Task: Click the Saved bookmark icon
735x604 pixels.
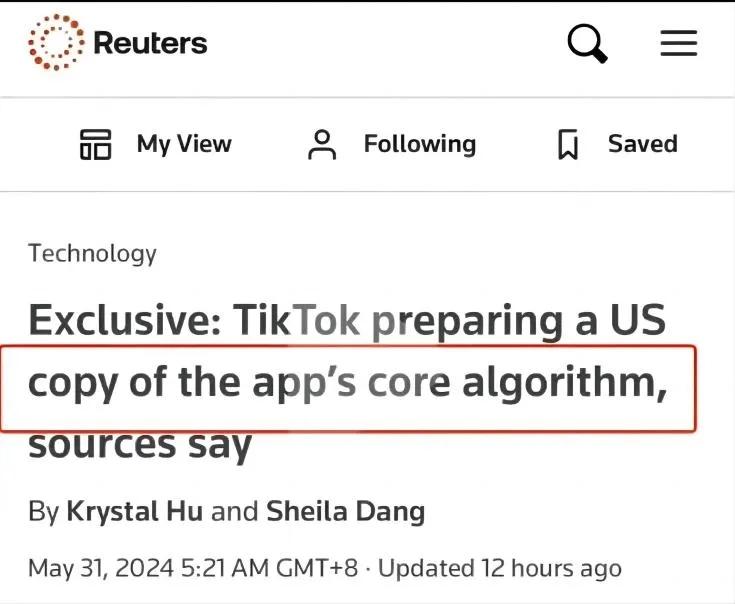Action: pos(568,145)
